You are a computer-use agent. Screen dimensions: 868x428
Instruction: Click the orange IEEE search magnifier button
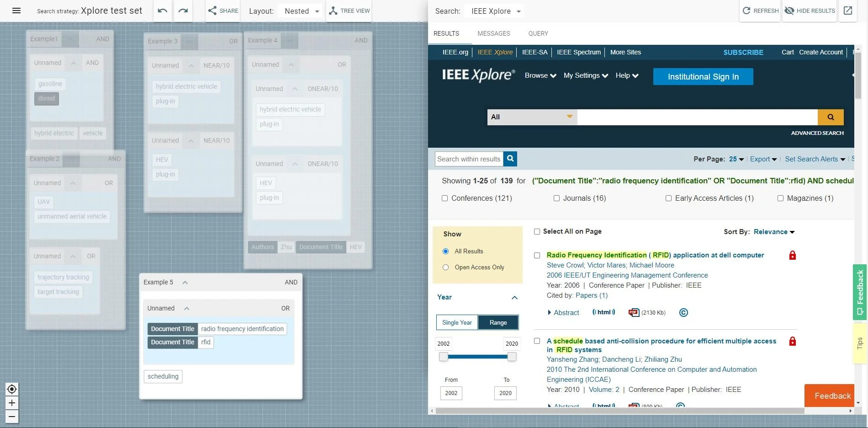[831, 117]
